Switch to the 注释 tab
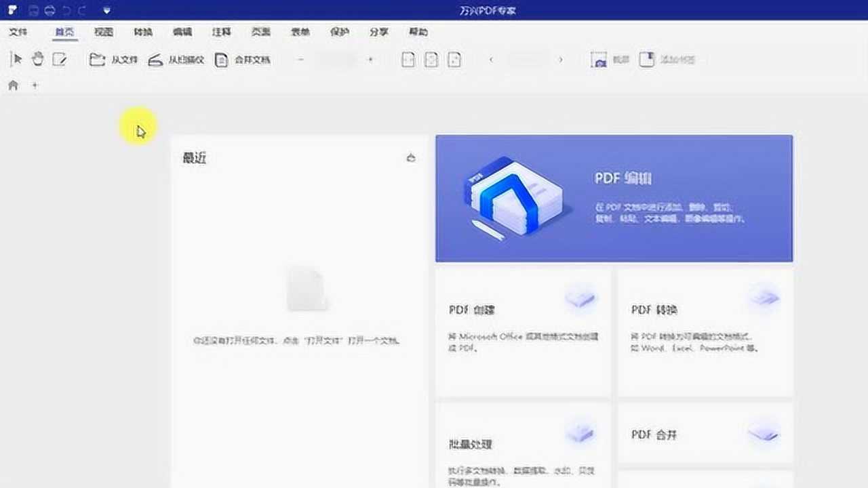This screenshot has height=488, width=868. click(x=222, y=32)
